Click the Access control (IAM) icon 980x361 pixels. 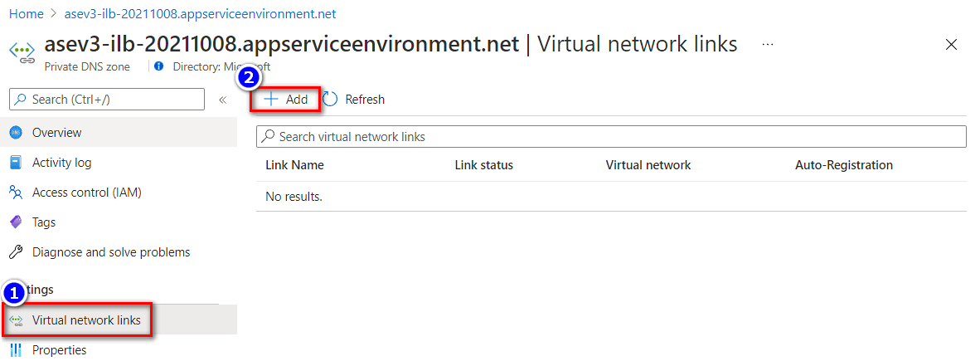pyautogui.click(x=15, y=193)
